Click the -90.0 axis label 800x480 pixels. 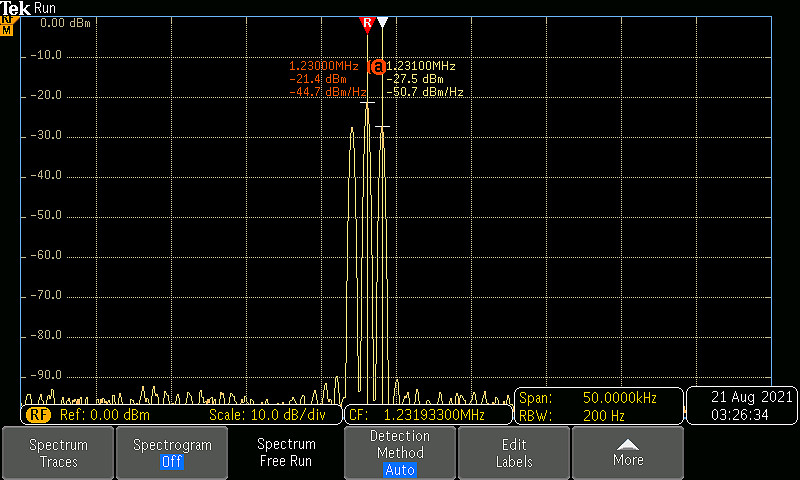click(x=46, y=375)
